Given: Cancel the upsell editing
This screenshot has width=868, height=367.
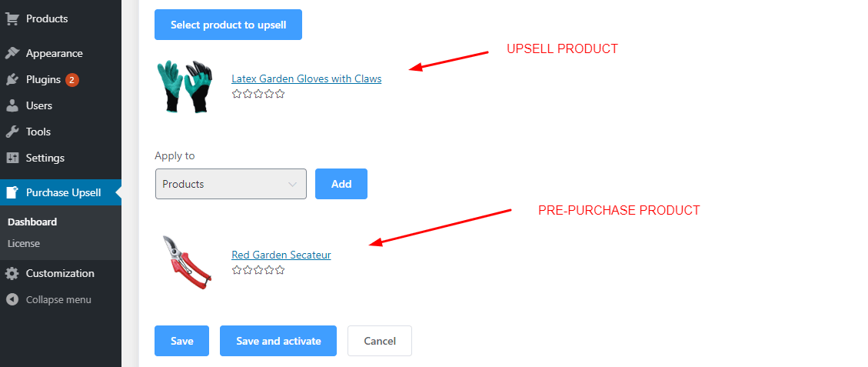Looking at the screenshot, I should tap(379, 341).
